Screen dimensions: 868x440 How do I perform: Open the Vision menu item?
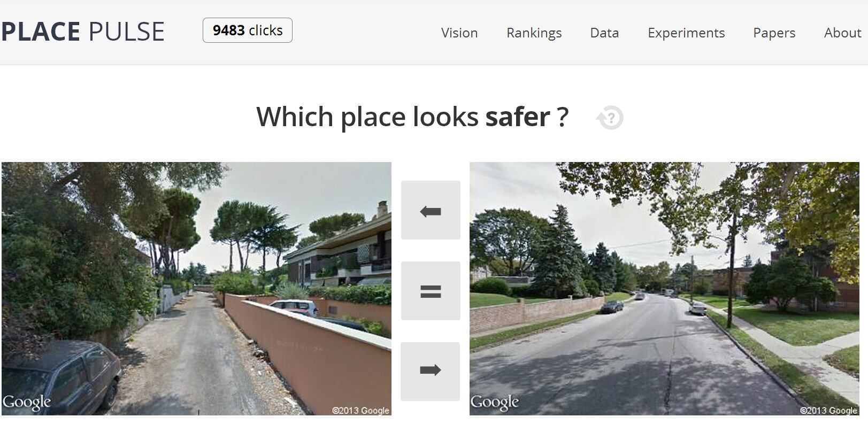coord(459,33)
